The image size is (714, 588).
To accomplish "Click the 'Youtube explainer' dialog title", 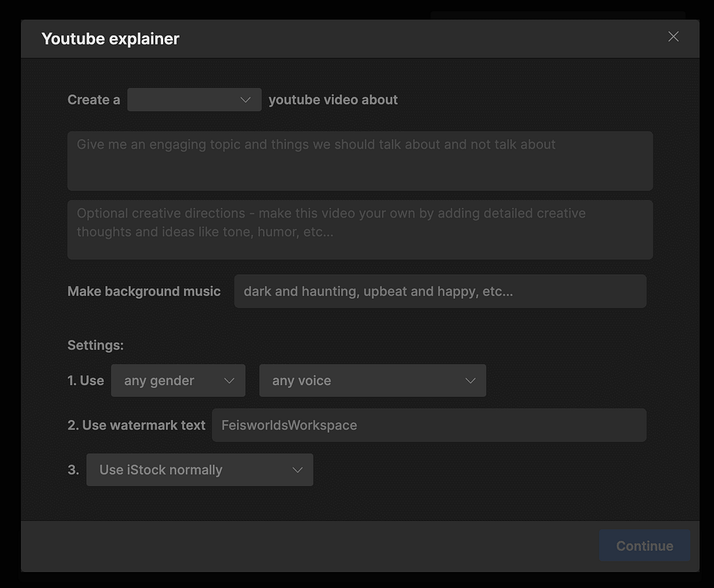I will click(x=110, y=39).
